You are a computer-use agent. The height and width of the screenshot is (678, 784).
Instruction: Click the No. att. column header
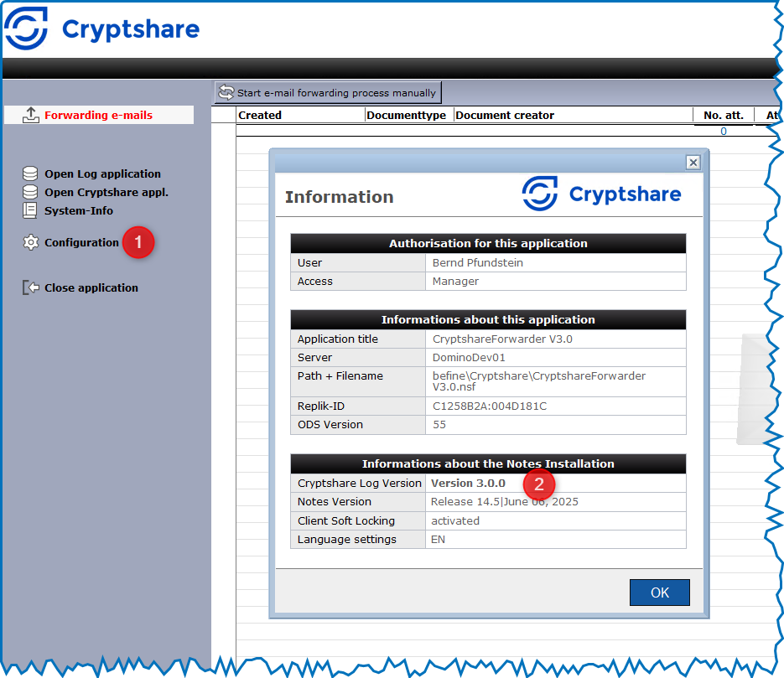(x=723, y=116)
